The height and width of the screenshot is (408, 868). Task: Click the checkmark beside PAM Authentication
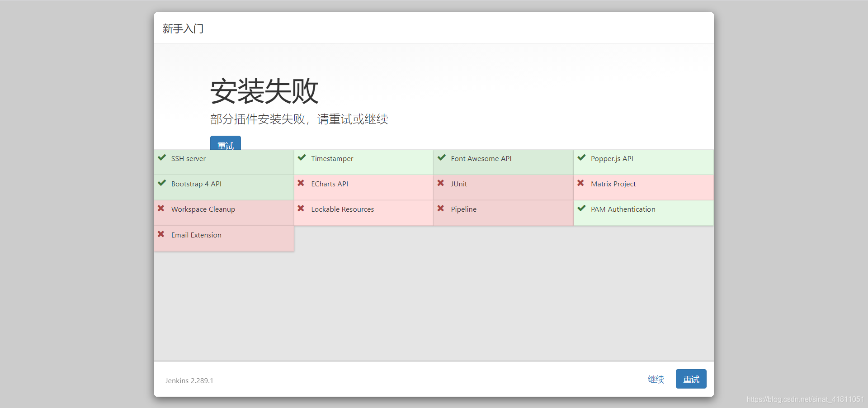click(581, 209)
